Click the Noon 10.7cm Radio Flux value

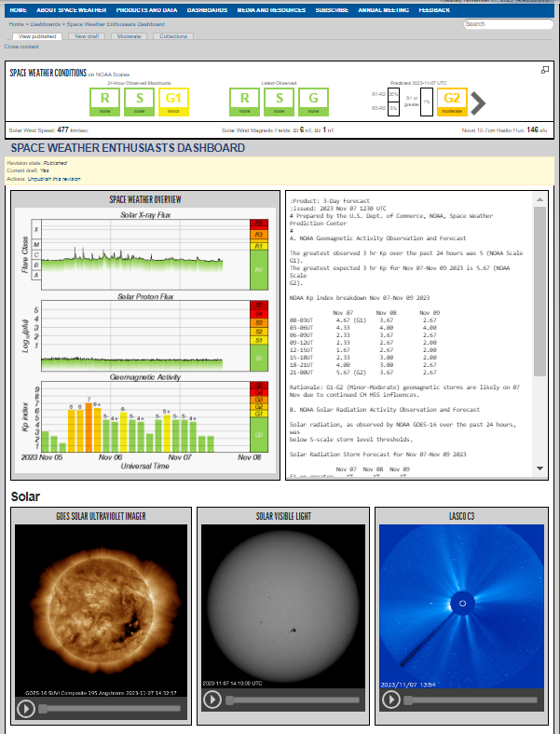(532, 129)
